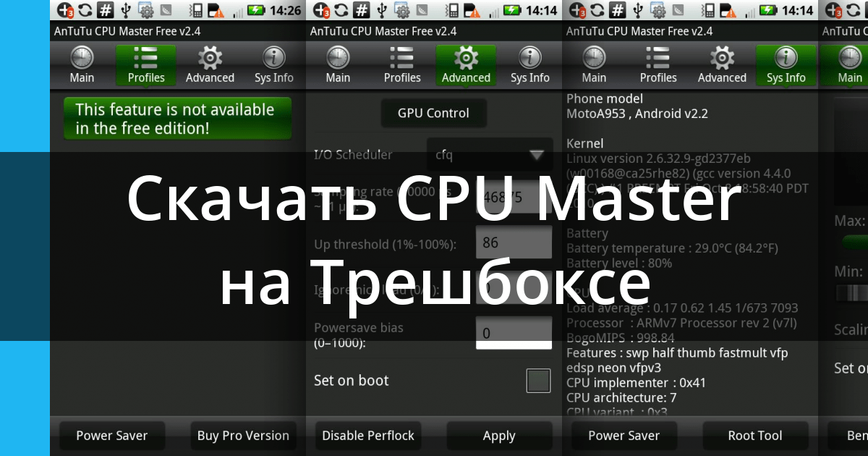Click Profiles list icon above the Phone model text
The width and height of the screenshot is (868, 456).
point(658,57)
